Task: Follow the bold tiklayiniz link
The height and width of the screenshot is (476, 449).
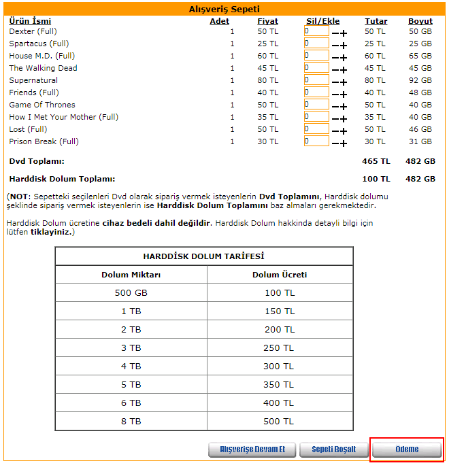Action: pyautogui.click(x=51, y=233)
